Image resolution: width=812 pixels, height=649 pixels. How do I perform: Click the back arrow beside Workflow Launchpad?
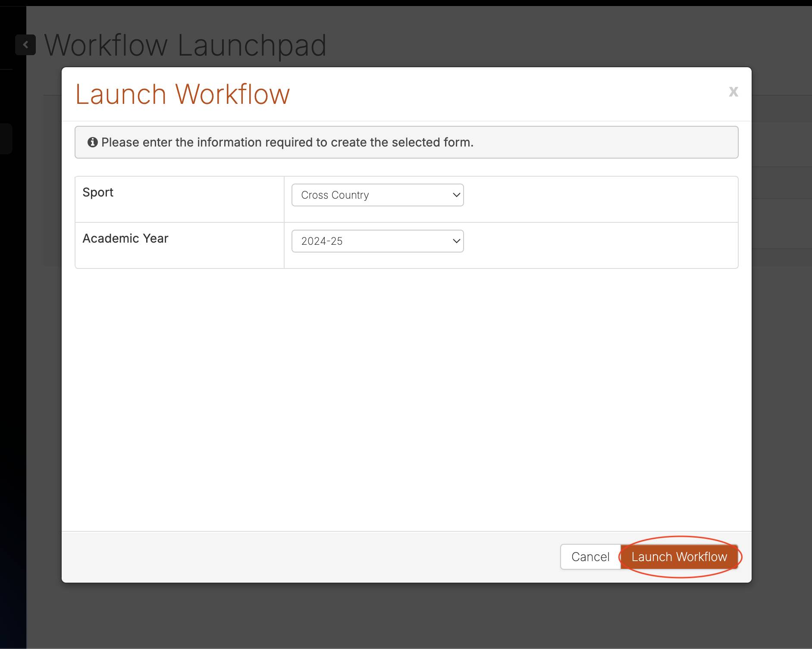25,44
